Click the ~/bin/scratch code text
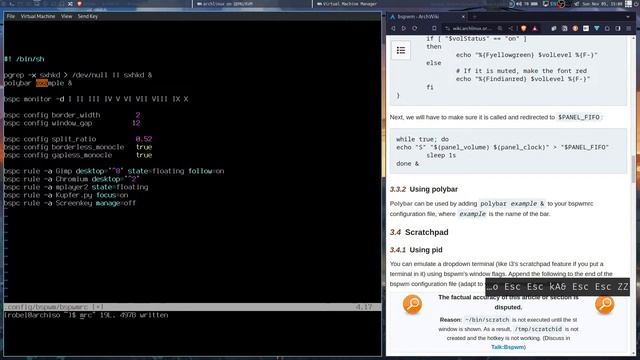The height and width of the screenshot is (360, 640). pos(487,320)
